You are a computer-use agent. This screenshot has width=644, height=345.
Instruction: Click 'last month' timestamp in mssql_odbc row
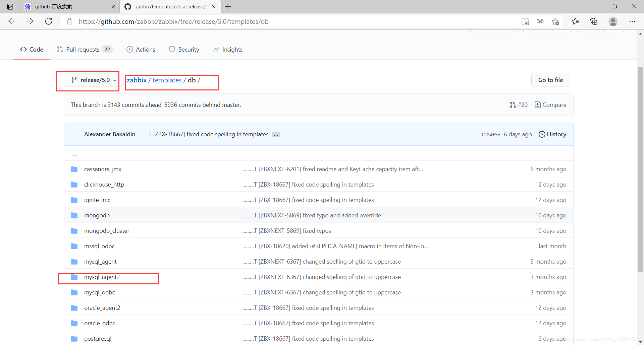[x=552, y=246]
